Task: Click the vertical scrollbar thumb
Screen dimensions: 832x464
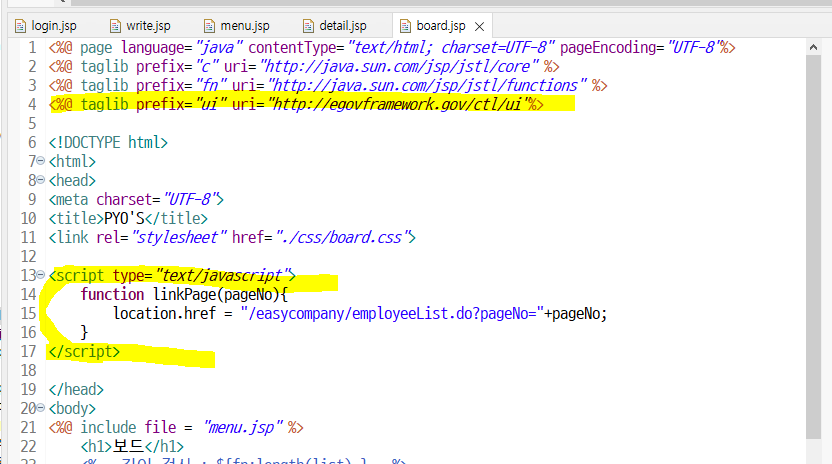Action: (813, 246)
